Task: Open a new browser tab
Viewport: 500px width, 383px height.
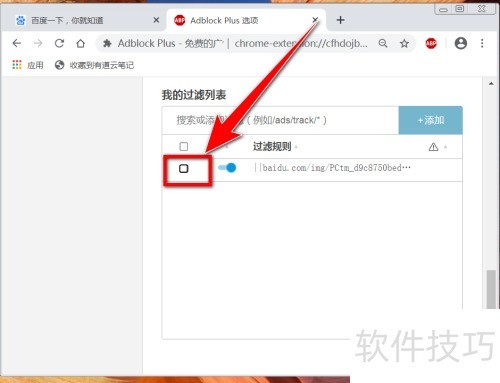Action: (x=340, y=20)
